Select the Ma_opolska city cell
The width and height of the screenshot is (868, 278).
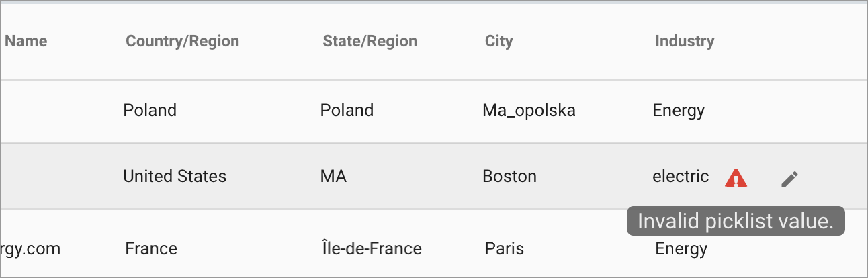click(529, 110)
